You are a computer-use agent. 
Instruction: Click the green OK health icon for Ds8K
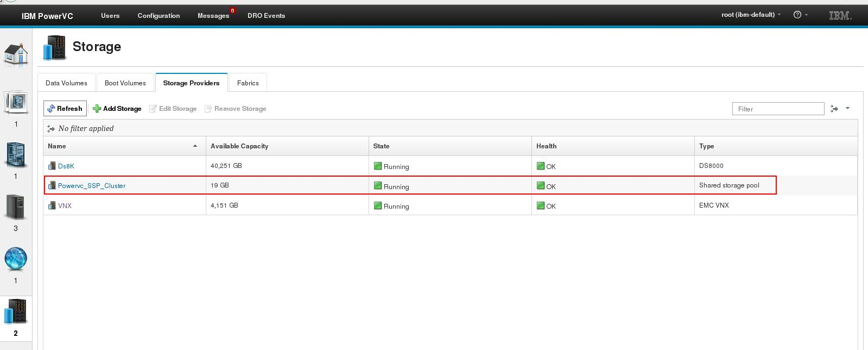[541, 166]
